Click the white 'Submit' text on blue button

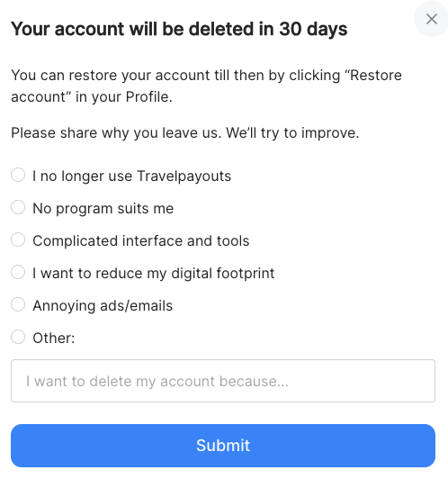pos(223,446)
